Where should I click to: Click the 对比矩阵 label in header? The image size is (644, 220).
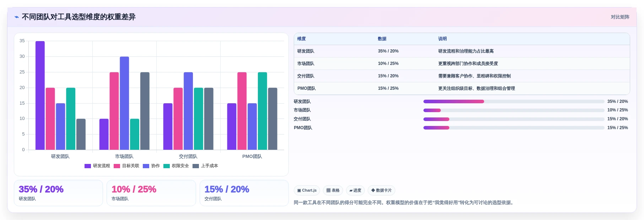[620, 17]
